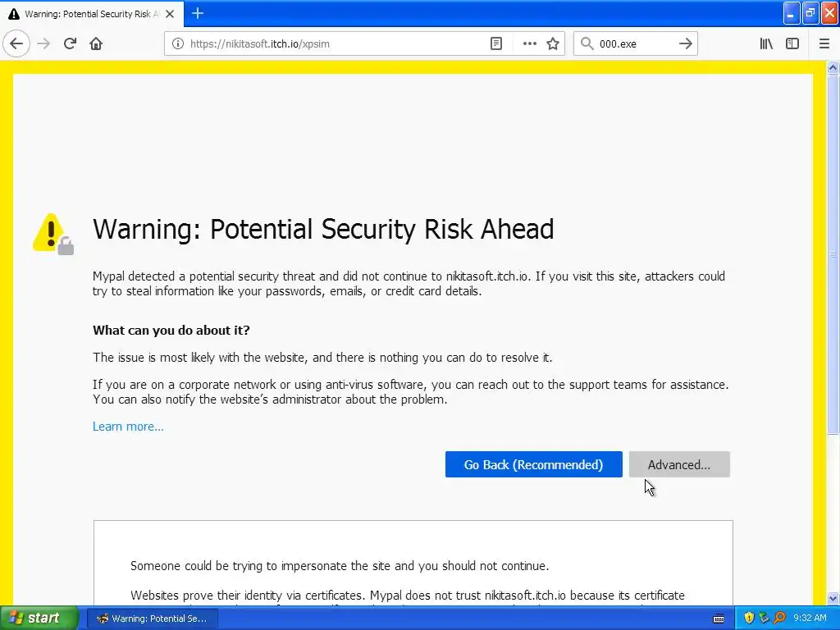Focus the search box containing 000.exe
The height and width of the screenshot is (630, 840).
(x=636, y=44)
